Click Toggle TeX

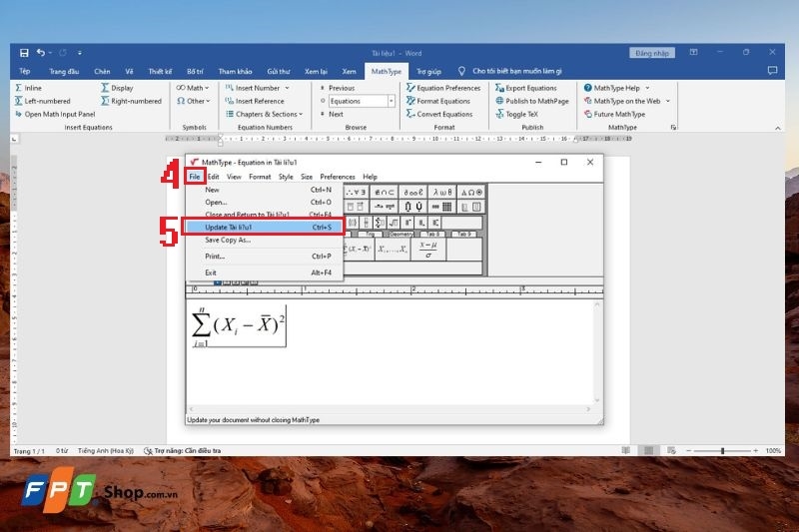[516, 114]
